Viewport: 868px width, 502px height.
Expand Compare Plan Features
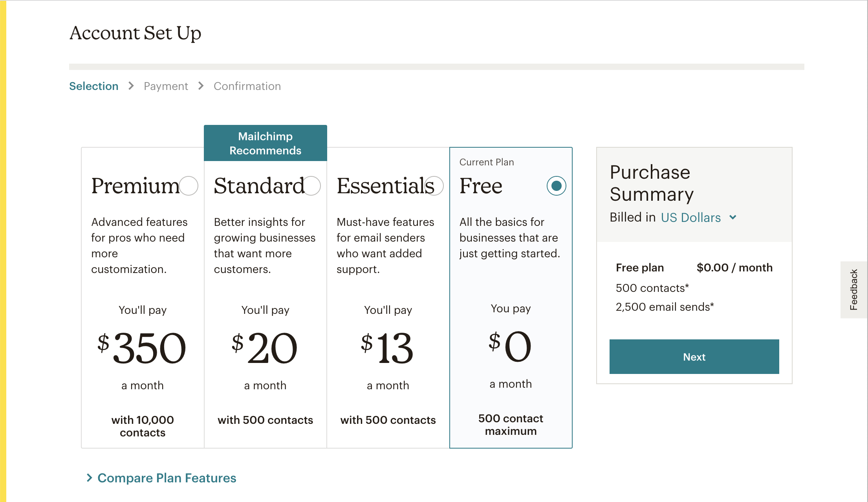(x=167, y=478)
